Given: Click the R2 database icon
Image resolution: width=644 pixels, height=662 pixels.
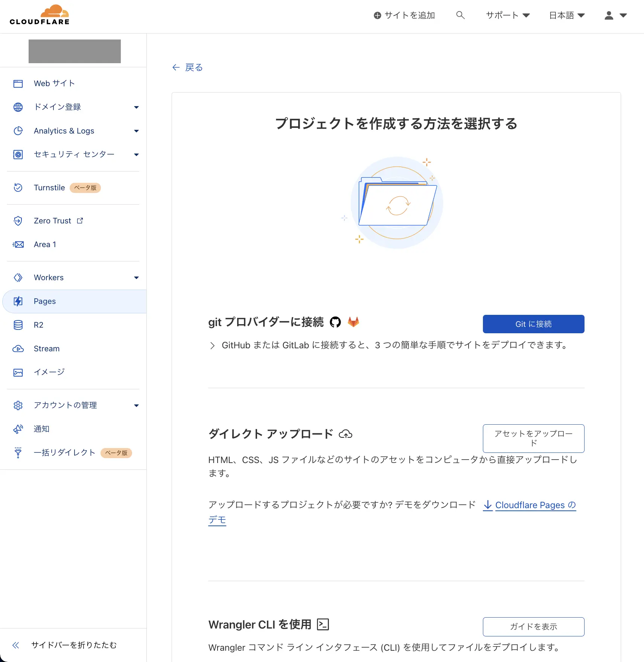Looking at the screenshot, I should pos(18,325).
